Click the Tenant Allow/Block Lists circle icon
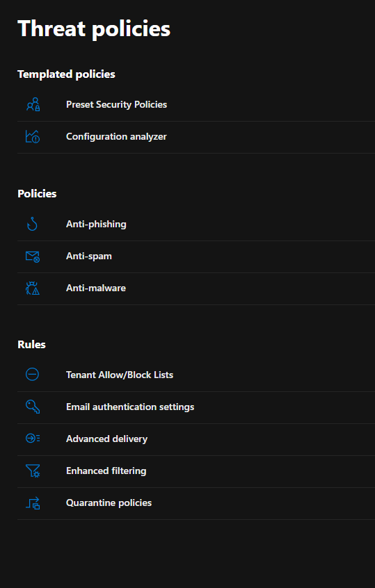The width and height of the screenshot is (375, 588). pyautogui.click(x=32, y=374)
